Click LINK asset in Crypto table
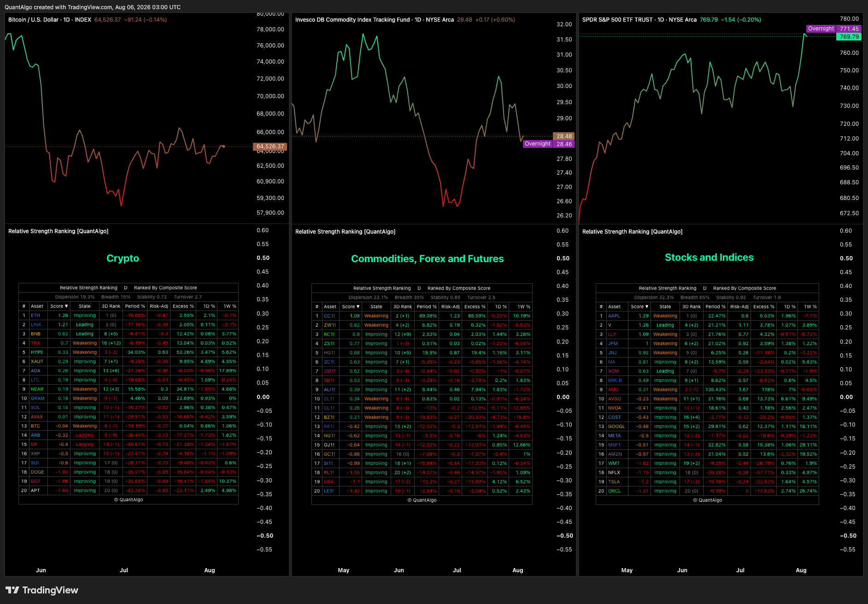Screen dimensions: 868x604 pos(36,325)
